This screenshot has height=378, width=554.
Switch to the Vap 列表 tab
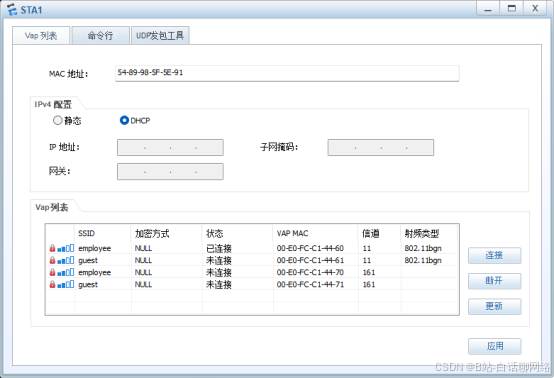tap(41, 35)
